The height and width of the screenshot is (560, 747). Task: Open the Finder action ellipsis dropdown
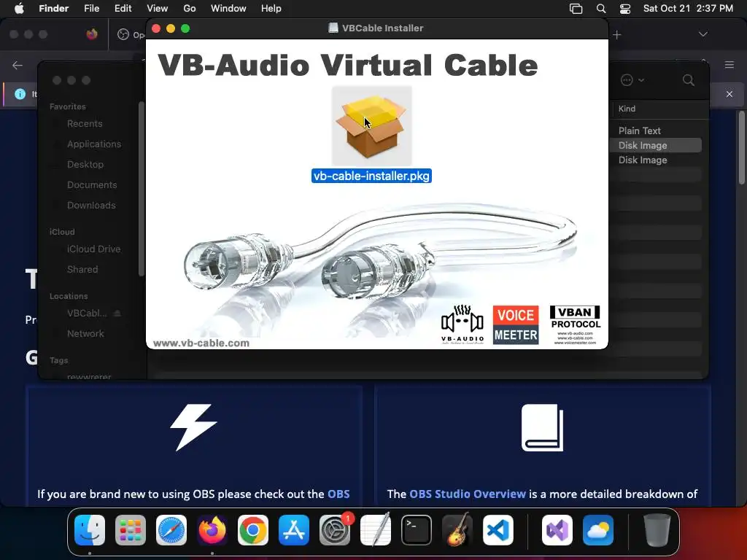tap(632, 80)
